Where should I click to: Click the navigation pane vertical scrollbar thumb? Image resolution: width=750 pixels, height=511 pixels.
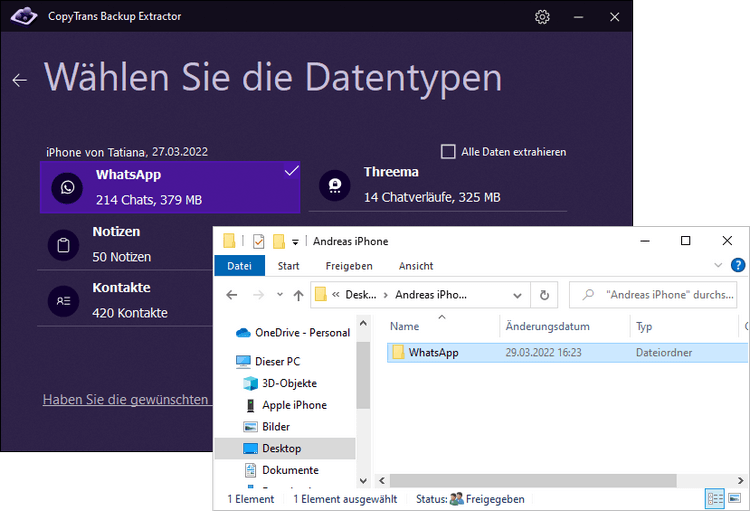[364, 375]
